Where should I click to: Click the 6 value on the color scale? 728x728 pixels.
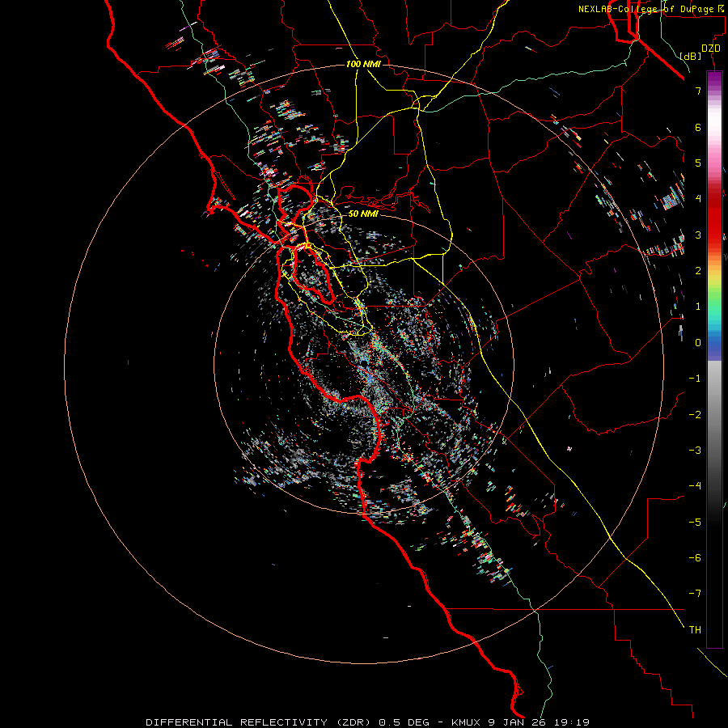point(698,127)
